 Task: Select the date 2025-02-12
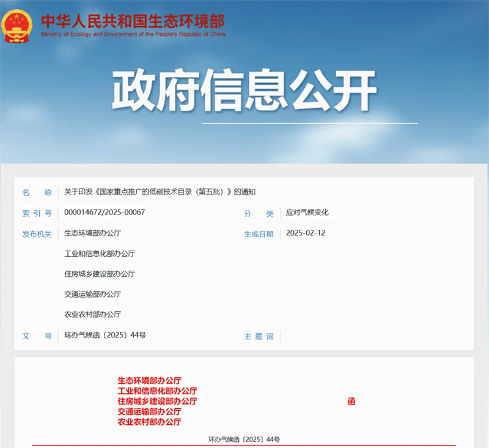click(x=306, y=233)
